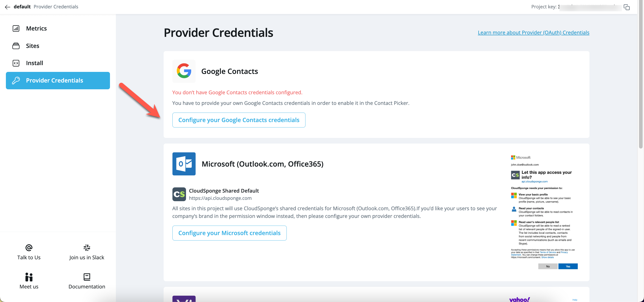Click the No button in Microsoft preview

(x=548, y=266)
